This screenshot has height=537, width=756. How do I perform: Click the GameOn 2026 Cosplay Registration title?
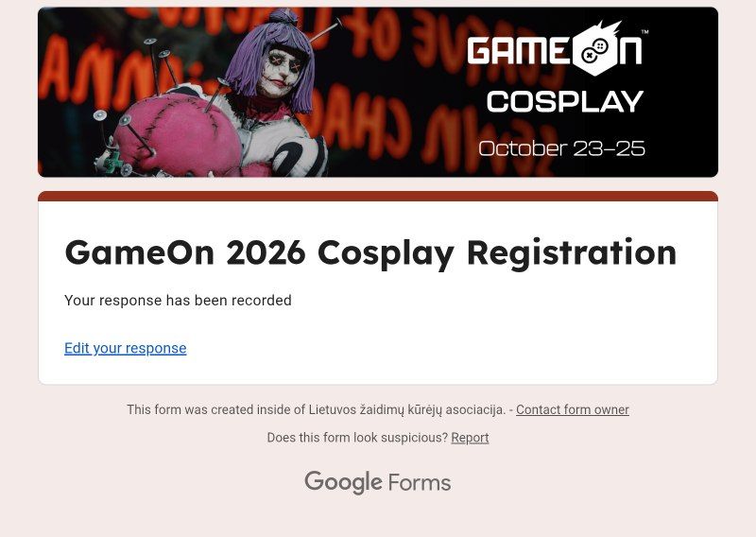pos(370,252)
